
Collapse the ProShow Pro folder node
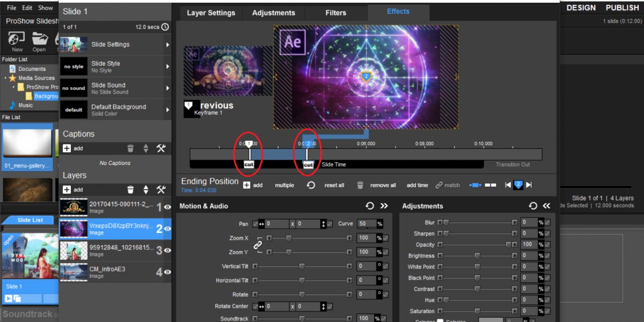click(14, 87)
